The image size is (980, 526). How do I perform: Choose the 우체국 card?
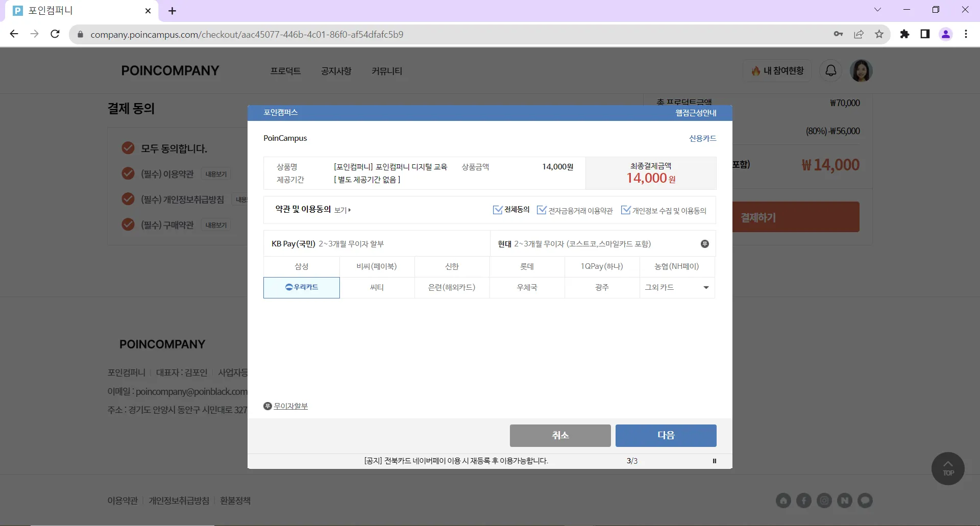[527, 288]
